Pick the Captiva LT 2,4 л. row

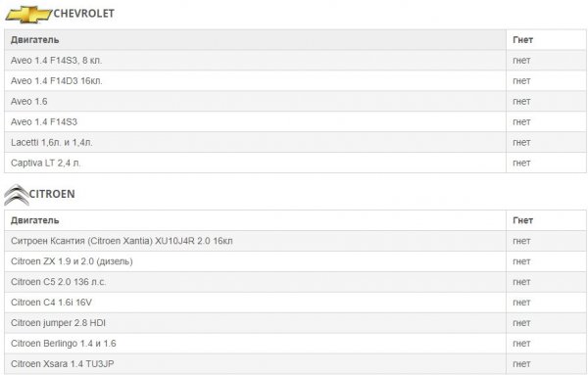coord(295,163)
